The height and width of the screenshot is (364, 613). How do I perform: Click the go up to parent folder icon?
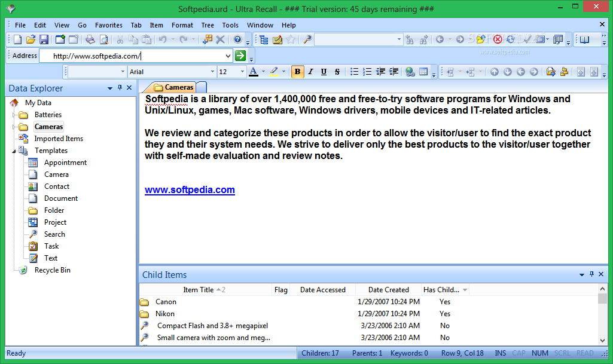481,39
